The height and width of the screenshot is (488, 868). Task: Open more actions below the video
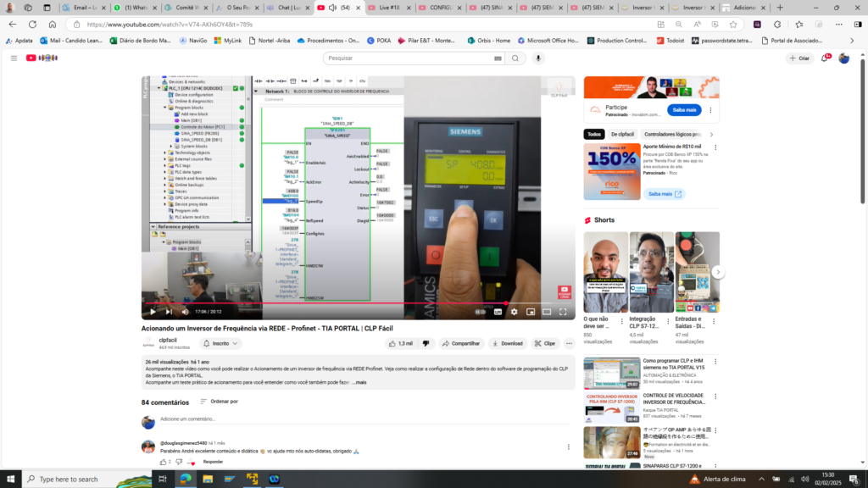click(569, 344)
